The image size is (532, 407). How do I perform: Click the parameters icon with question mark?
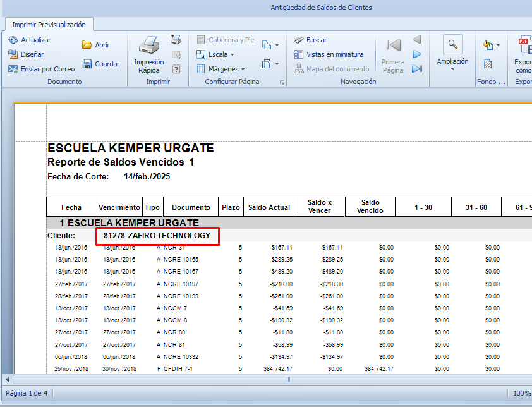point(176,69)
